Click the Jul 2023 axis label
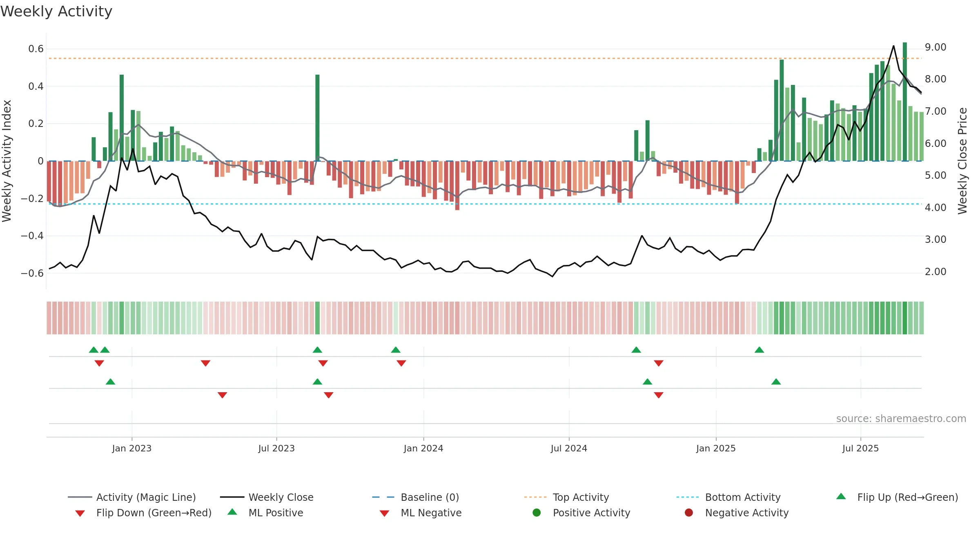The height and width of the screenshot is (551, 980). click(276, 449)
